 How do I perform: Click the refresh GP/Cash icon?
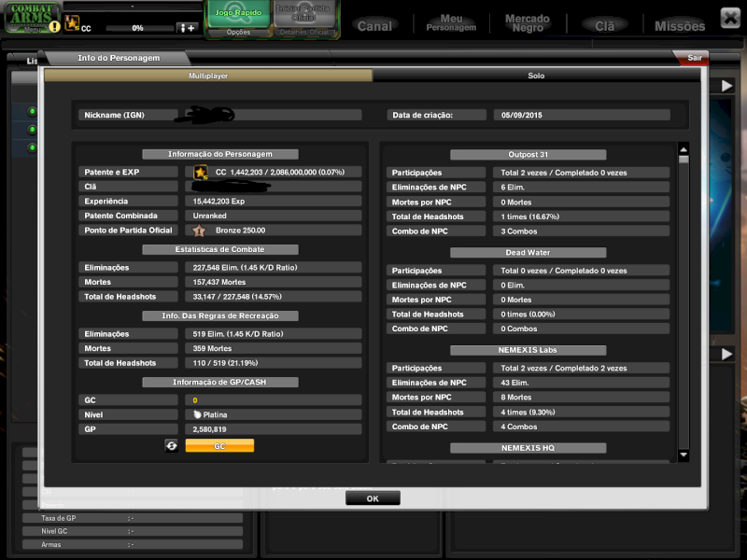(x=172, y=446)
